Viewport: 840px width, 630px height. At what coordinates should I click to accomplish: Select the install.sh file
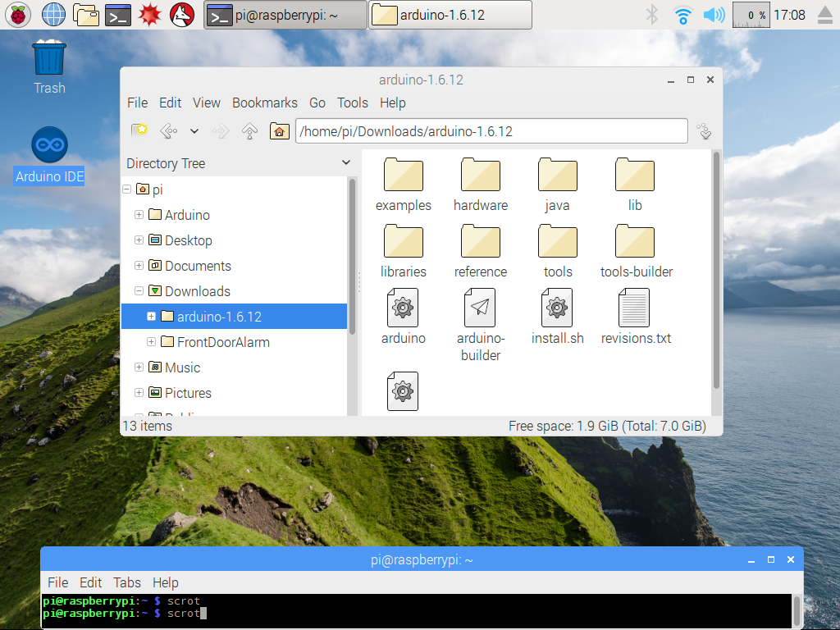coord(557,317)
